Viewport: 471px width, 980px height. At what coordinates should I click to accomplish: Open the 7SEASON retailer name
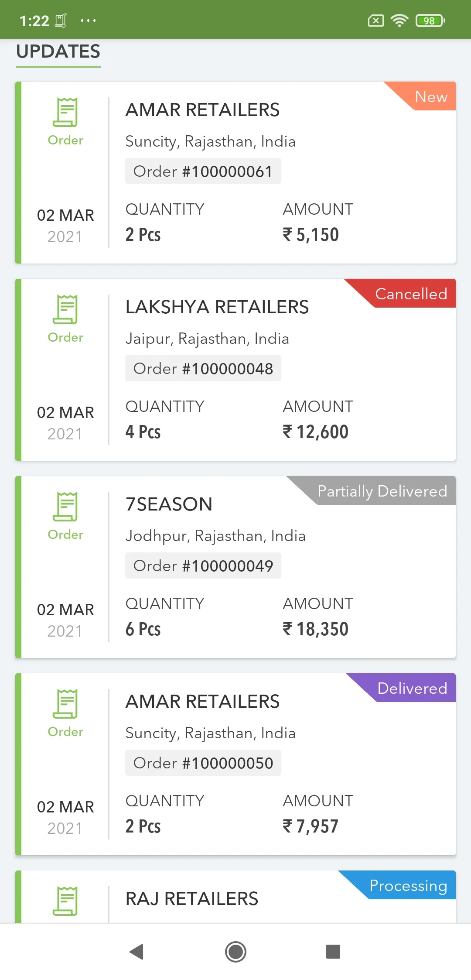169,504
